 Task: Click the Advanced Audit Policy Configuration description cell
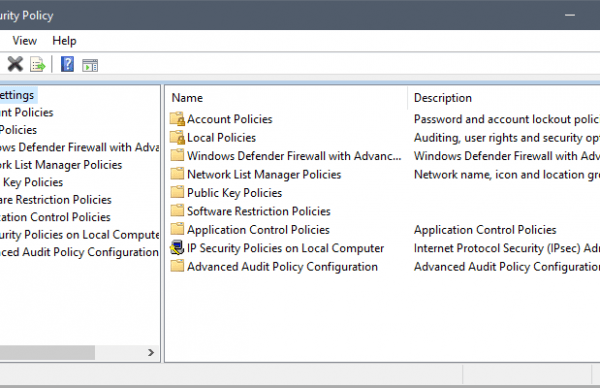click(x=507, y=266)
